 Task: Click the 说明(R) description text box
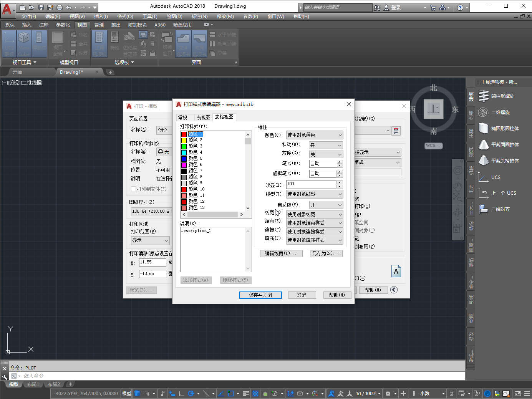click(216, 250)
